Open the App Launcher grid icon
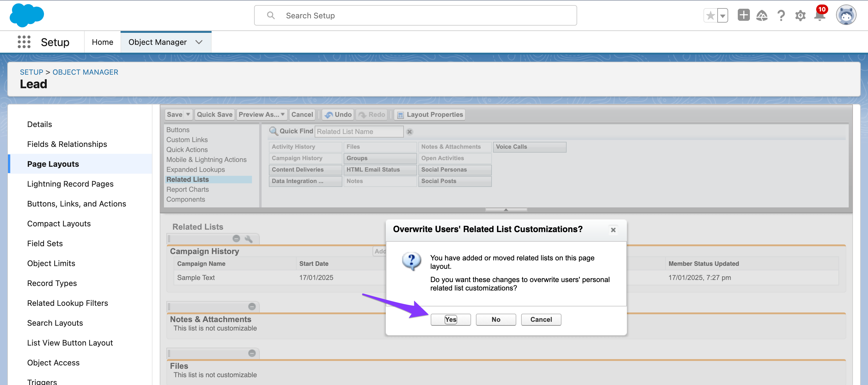The width and height of the screenshot is (868, 385). [x=24, y=42]
